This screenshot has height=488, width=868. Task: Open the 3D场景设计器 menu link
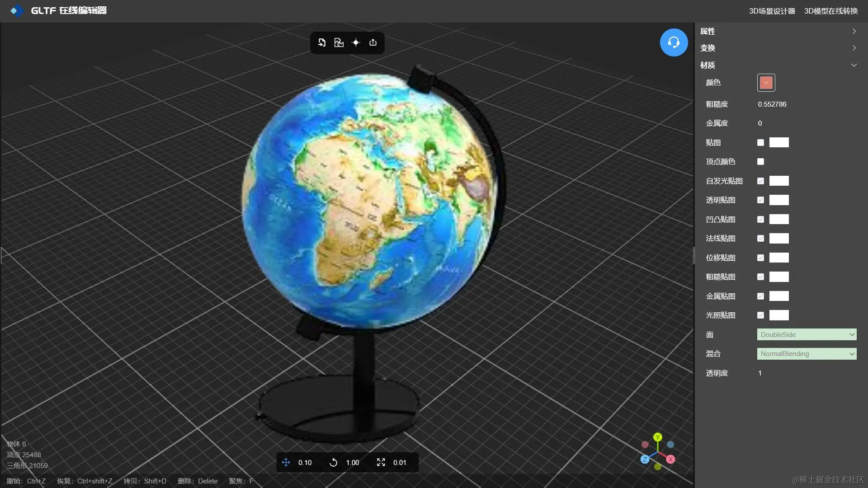pyautogui.click(x=772, y=11)
